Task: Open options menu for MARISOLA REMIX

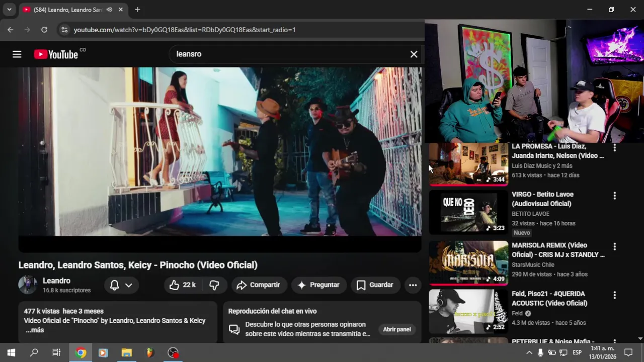Action: 614,246
